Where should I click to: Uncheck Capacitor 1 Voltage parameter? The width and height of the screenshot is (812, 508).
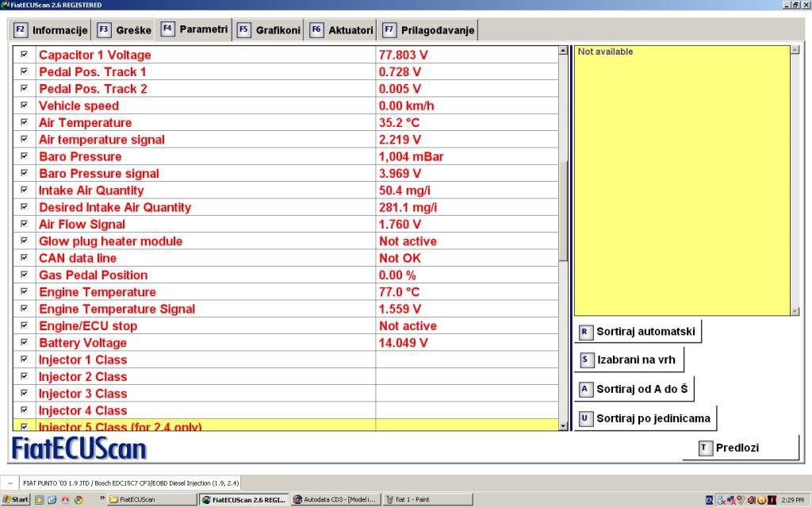(24, 54)
